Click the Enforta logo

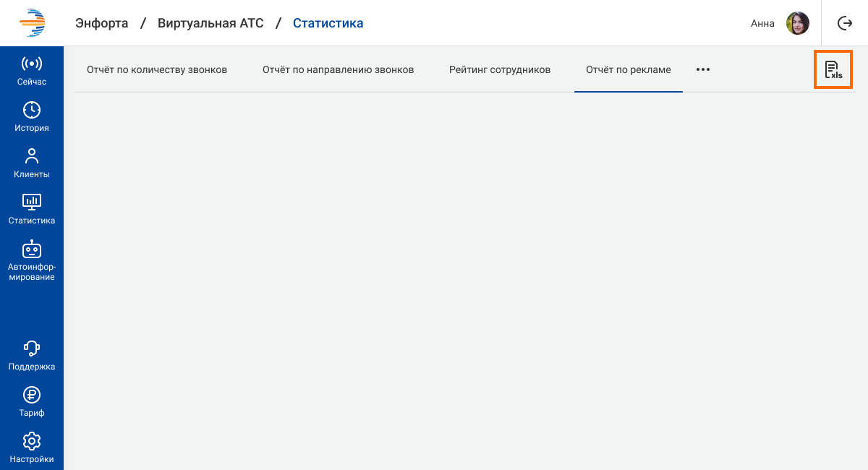pyautogui.click(x=32, y=23)
